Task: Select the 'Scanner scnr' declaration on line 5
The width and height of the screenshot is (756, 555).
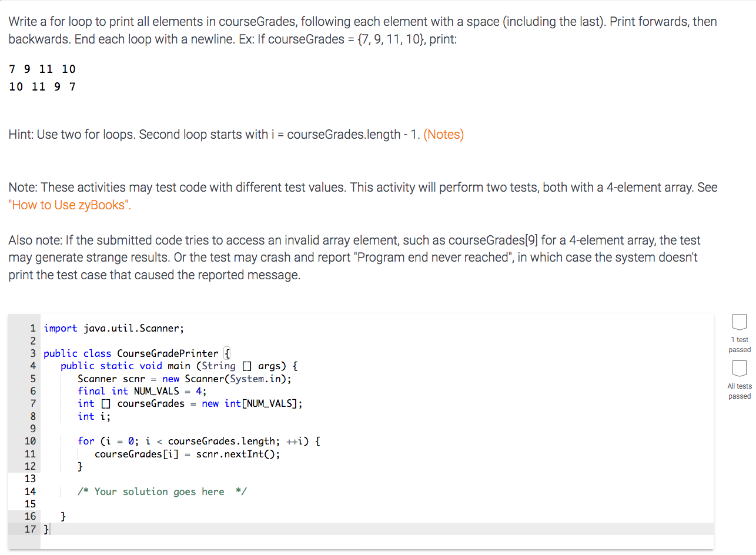Action: click(112, 378)
